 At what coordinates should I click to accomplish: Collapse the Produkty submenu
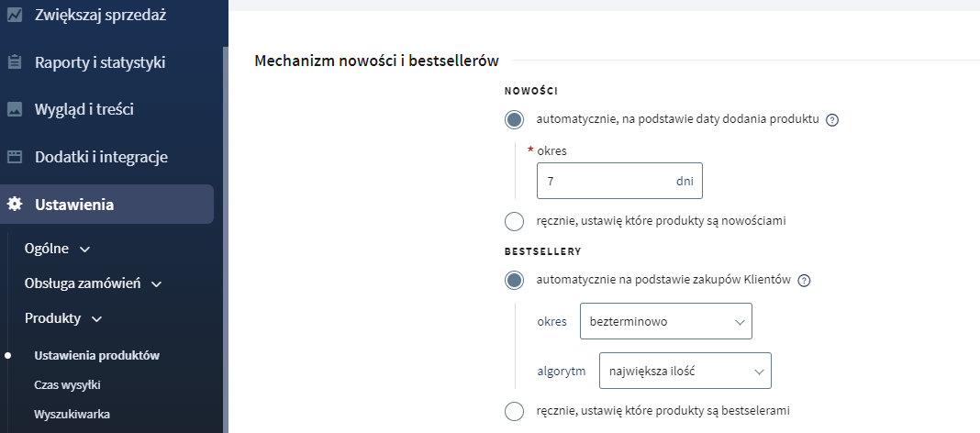click(63, 318)
